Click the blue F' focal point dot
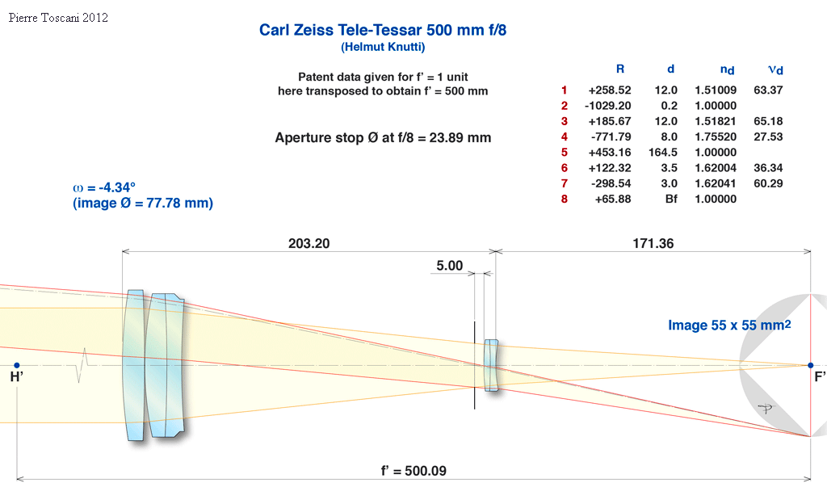Viewport: 827px width, 504px height. coord(810,365)
